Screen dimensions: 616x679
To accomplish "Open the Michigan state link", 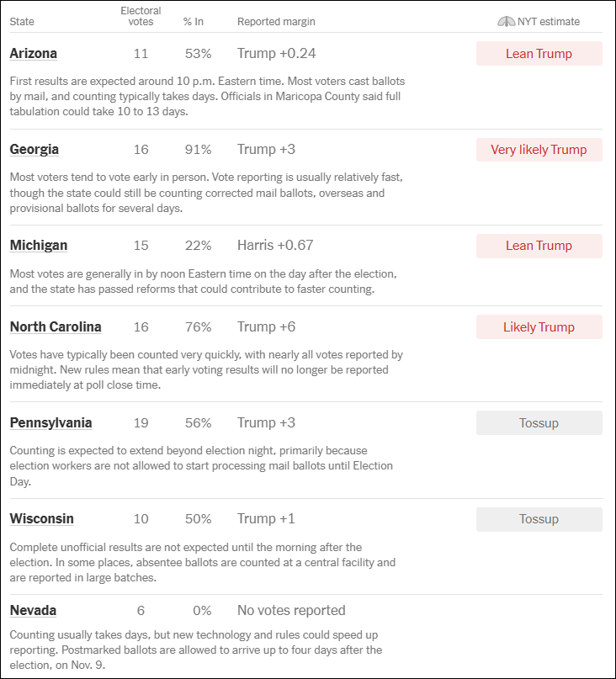I will pos(39,246).
